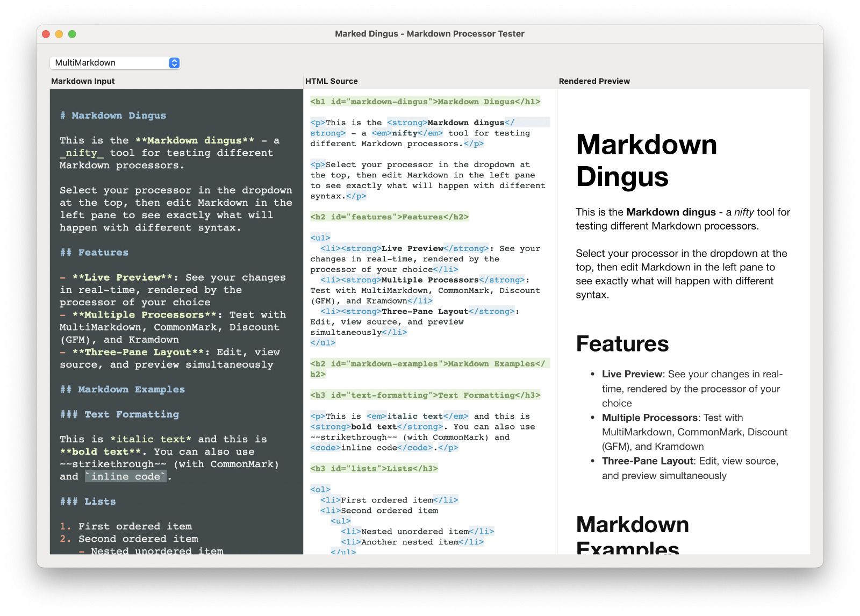Image resolution: width=860 pixels, height=616 pixels.
Task: Click '### Lists' heading in Markdown input
Action: 88,502
